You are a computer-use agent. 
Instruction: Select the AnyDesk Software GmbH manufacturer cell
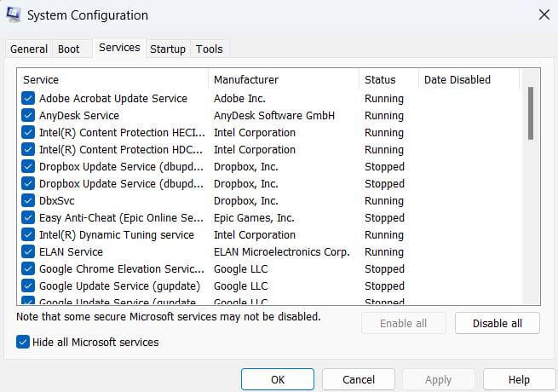click(x=274, y=116)
